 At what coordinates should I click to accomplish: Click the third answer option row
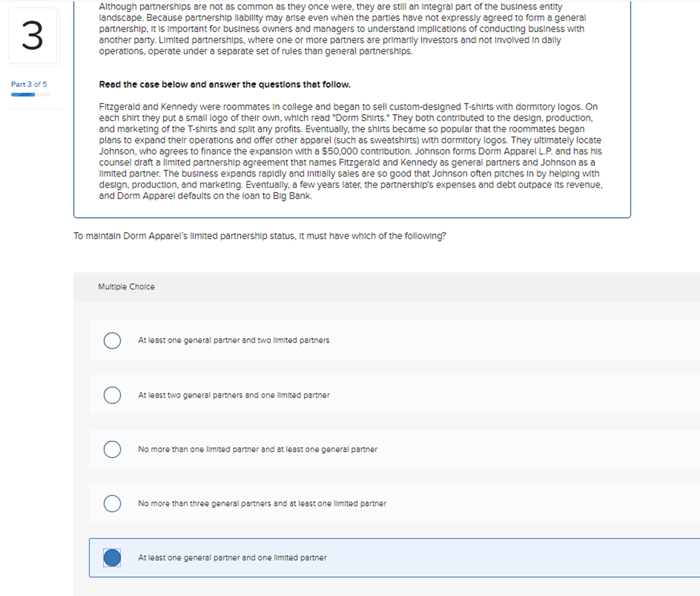[332, 449]
